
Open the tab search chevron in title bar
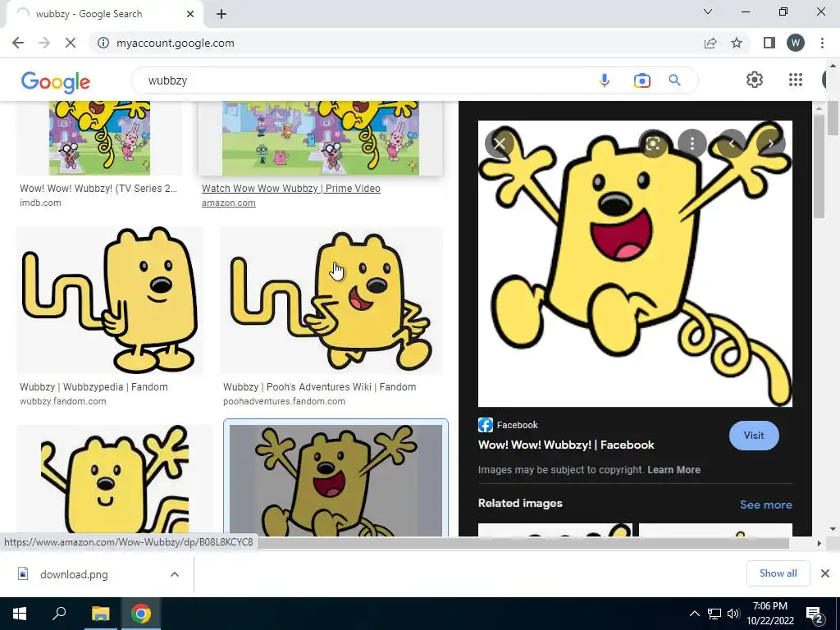tap(708, 11)
